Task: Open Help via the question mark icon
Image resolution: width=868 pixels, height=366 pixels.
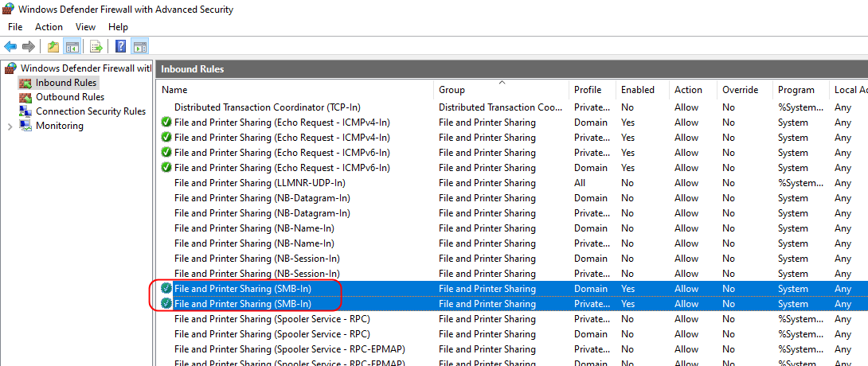Action: (x=121, y=47)
